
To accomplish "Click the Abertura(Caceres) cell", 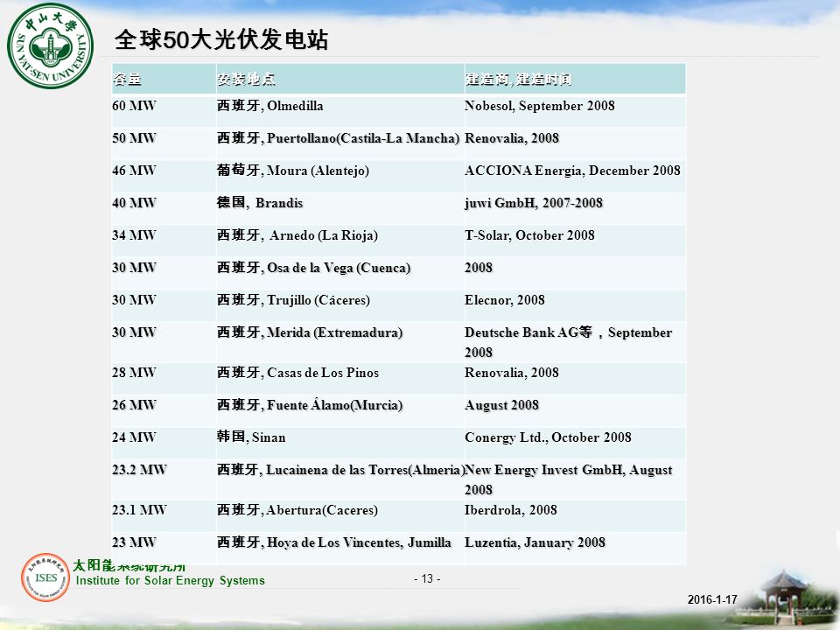I will (339, 515).
